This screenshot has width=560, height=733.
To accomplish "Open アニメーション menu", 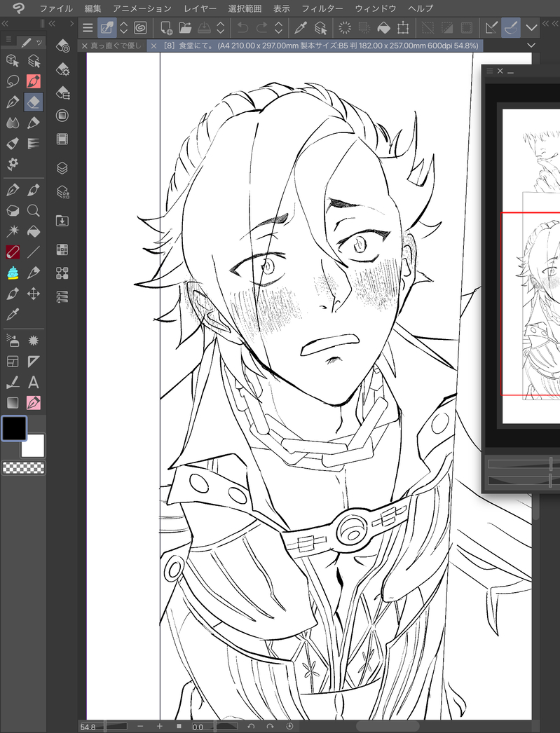I will 142,8.
